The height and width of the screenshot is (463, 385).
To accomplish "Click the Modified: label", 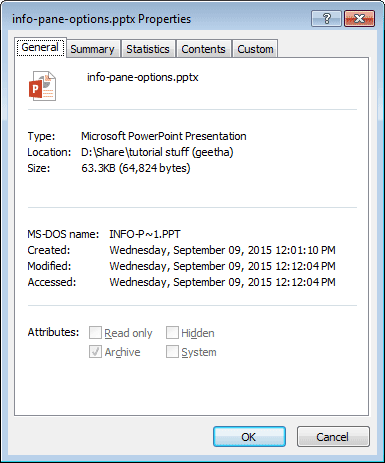I will (x=49, y=266).
